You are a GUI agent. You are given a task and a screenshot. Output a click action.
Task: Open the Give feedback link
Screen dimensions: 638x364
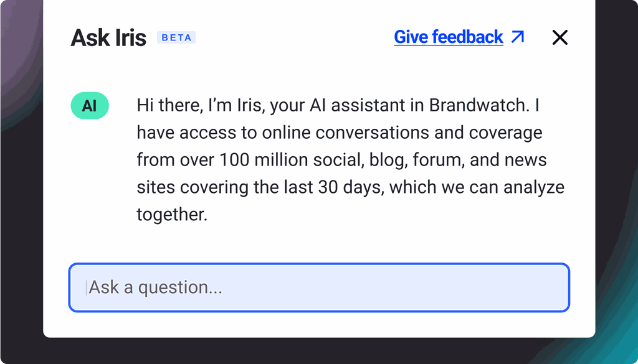point(449,37)
